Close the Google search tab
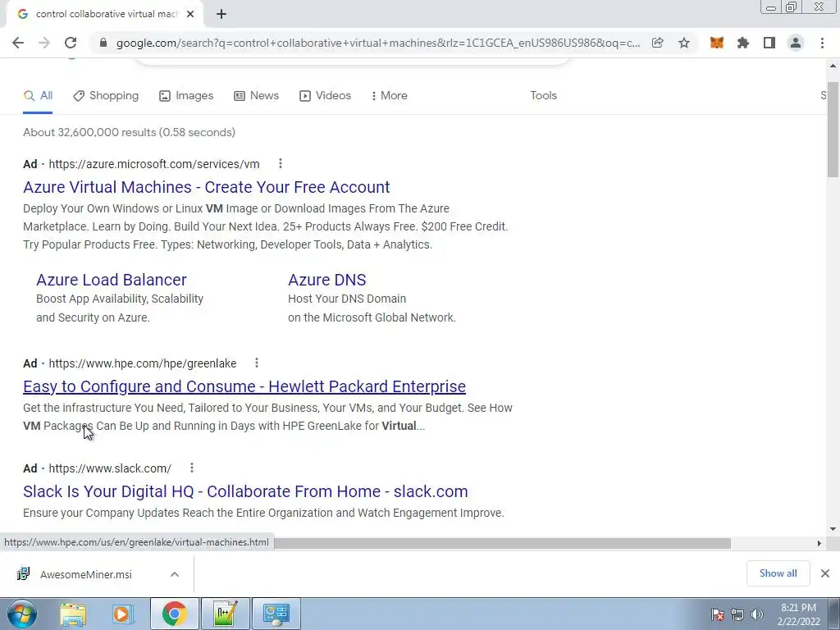The image size is (840, 630). 190,14
